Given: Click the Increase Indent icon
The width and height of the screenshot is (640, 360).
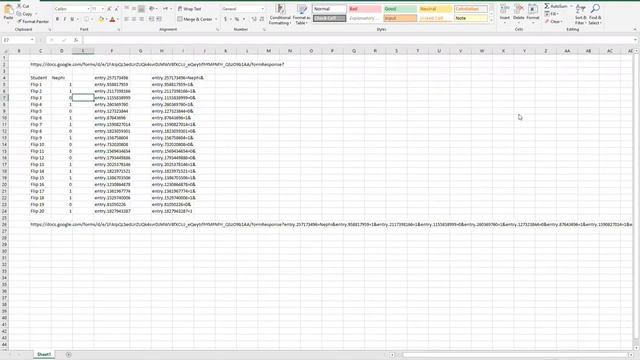Looking at the screenshot, I should (x=159, y=19).
